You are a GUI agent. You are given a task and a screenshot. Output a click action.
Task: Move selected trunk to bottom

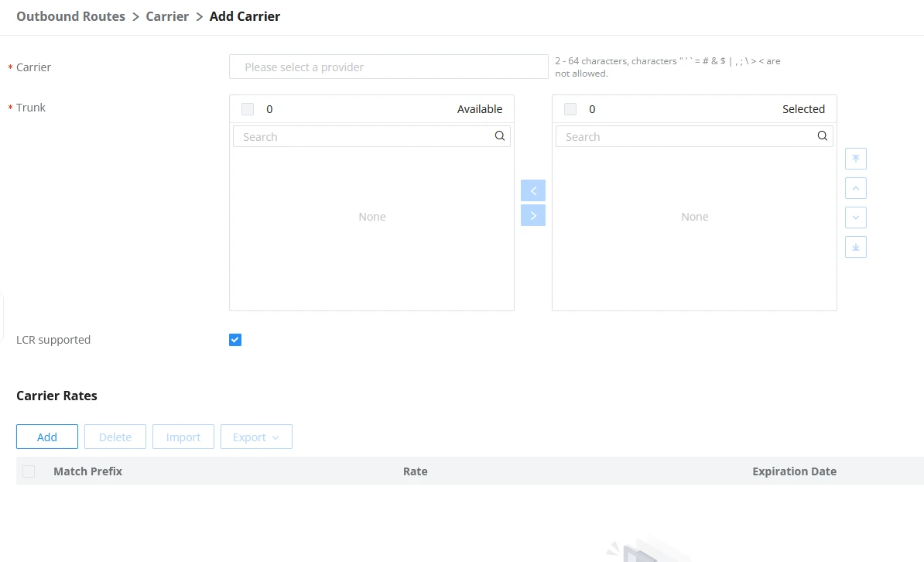pyautogui.click(x=856, y=247)
